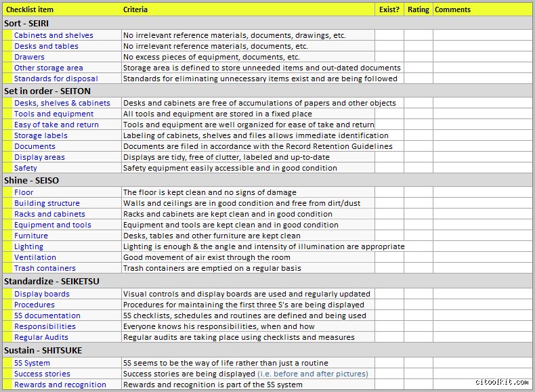The width and height of the screenshot is (535, 392).
Task: Click the 'Procedures' checklist item
Action: tap(34, 305)
